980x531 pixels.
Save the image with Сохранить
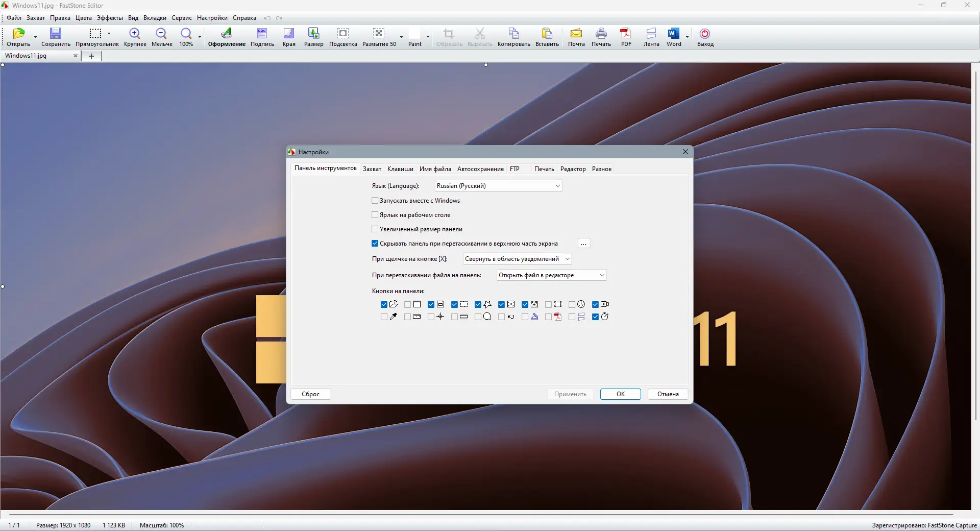(56, 37)
